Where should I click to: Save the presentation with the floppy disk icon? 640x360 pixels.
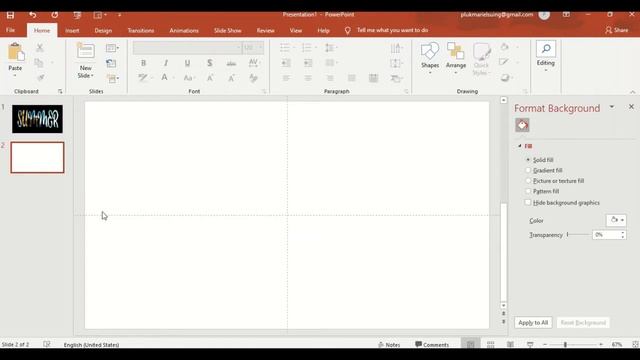click(x=10, y=15)
